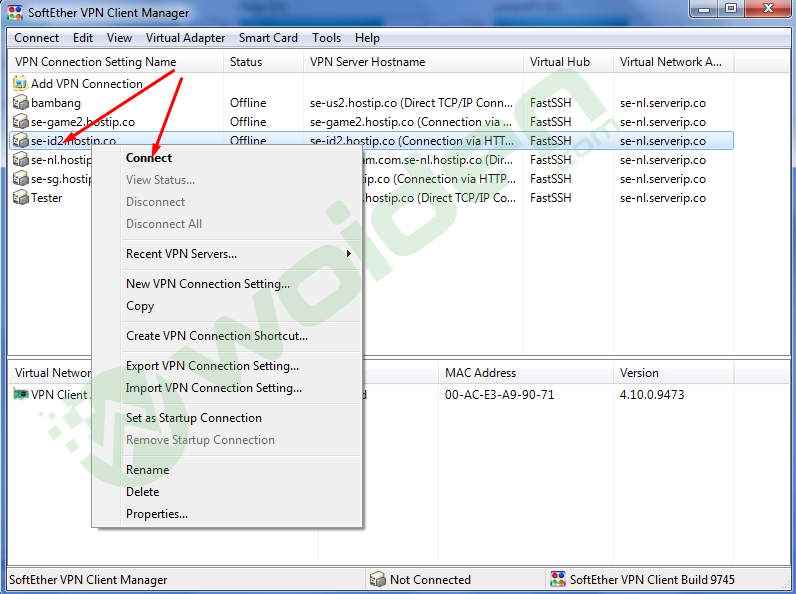Click the SoftEther title bar app icon
The height and width of the screenshot is (594, 796).
15,13
